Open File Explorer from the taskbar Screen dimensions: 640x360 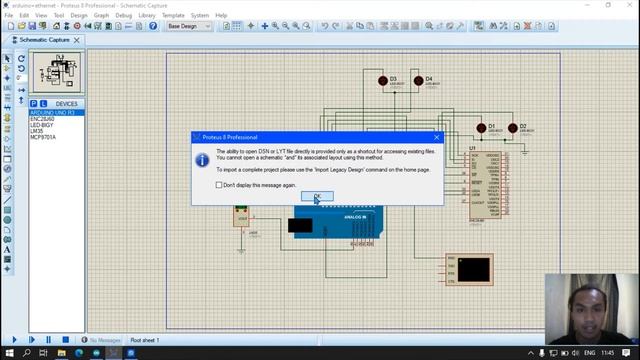[x=62, y=353]
